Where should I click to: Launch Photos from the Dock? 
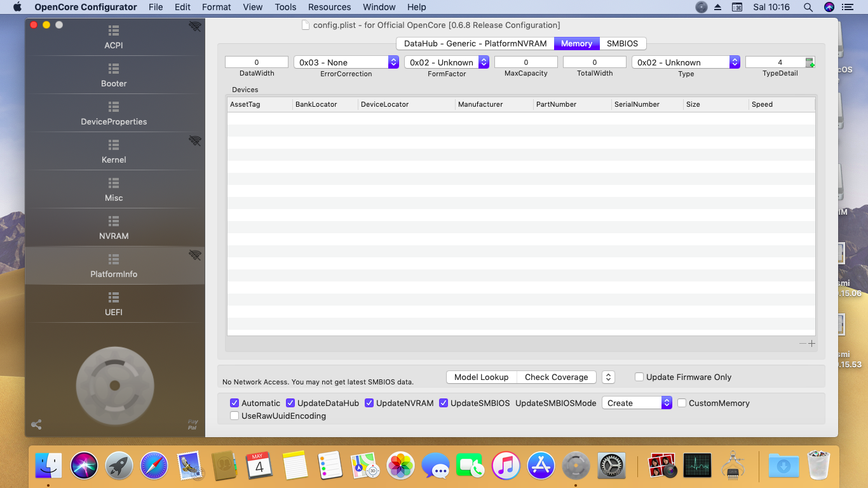click(x=401, y=466)
